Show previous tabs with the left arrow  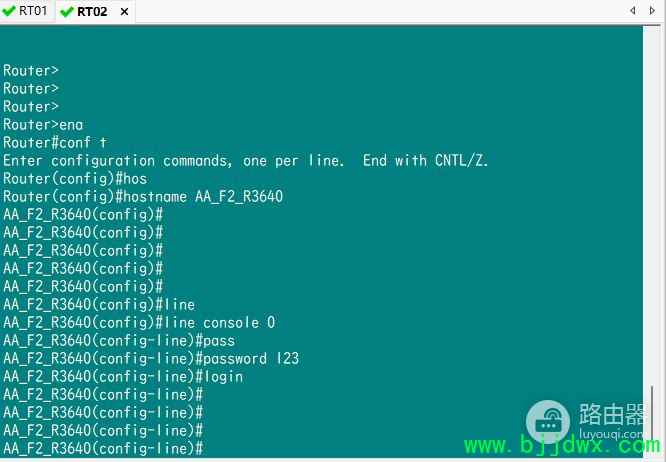click(632, 10)
